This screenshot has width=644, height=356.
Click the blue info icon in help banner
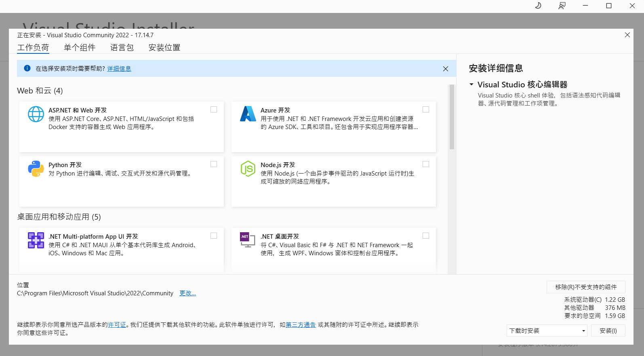click(x=27, y=68)
